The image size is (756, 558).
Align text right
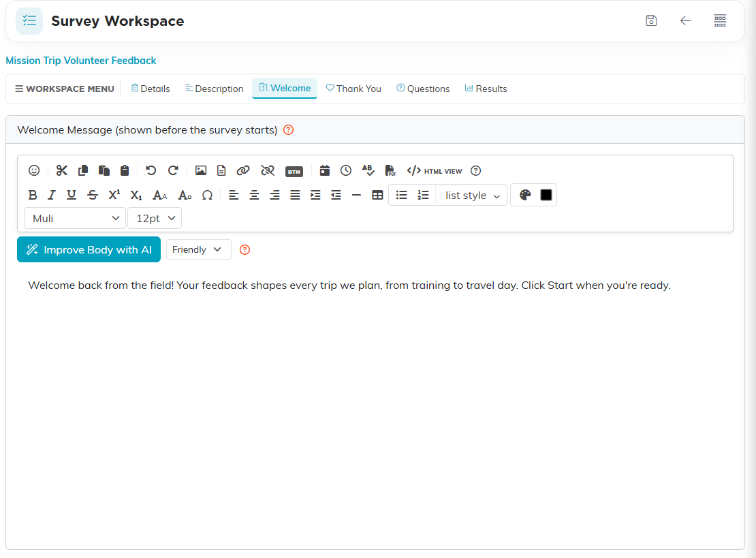(274, 195)
